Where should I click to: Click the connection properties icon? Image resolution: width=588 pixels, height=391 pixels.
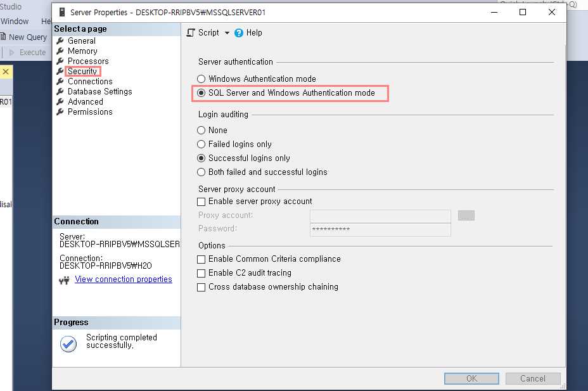[65, 280]
